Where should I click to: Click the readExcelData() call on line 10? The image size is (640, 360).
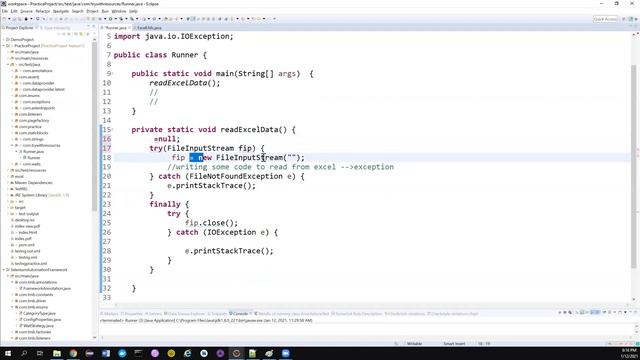tap(184, 83)
